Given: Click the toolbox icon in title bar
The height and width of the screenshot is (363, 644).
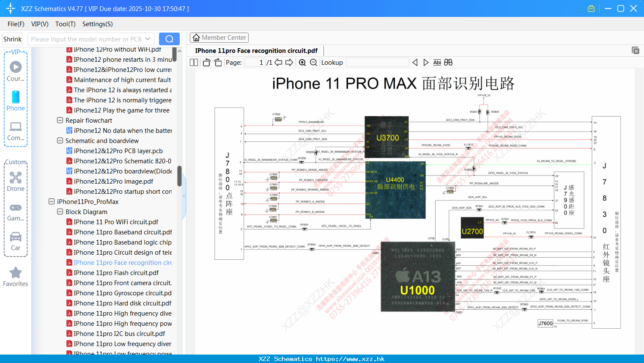Looking at the screenshot, I should [591, 8].
